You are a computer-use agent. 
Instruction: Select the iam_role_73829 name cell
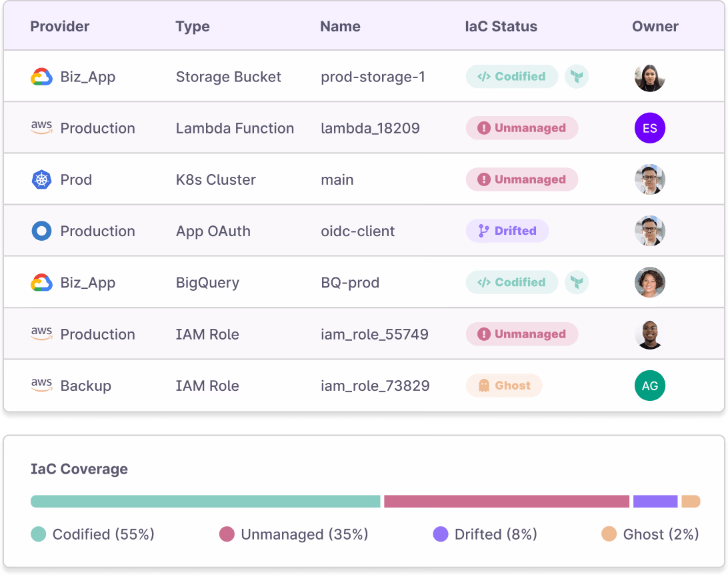point(375,386)
